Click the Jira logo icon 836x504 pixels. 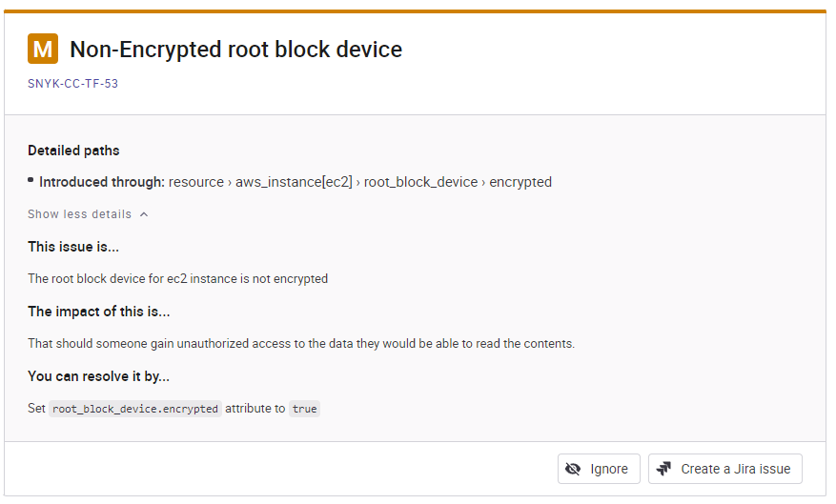[x=663, y=469]
